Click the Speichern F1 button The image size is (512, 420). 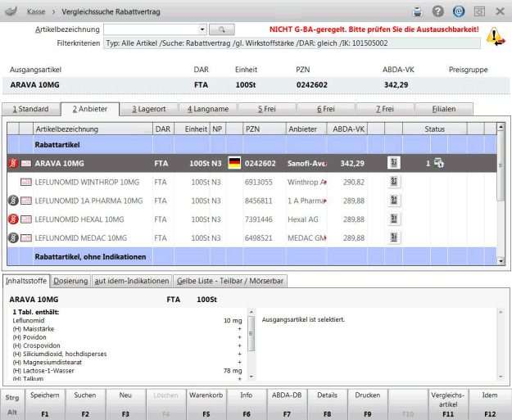(x=45, y=404)
